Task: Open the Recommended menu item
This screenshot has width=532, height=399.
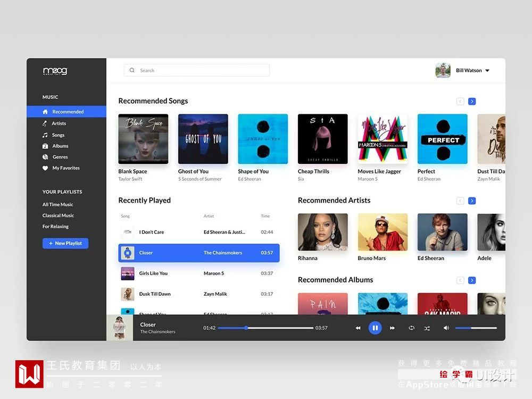Action: coord(66,112)
